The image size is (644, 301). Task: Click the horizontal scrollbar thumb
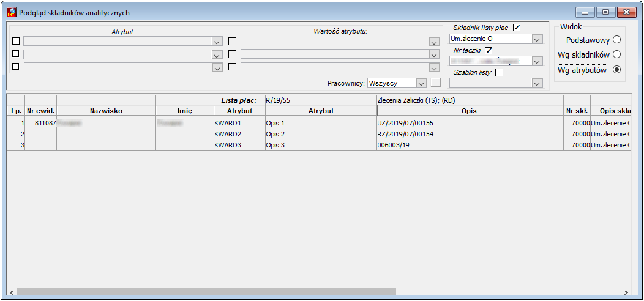[206, 292]
